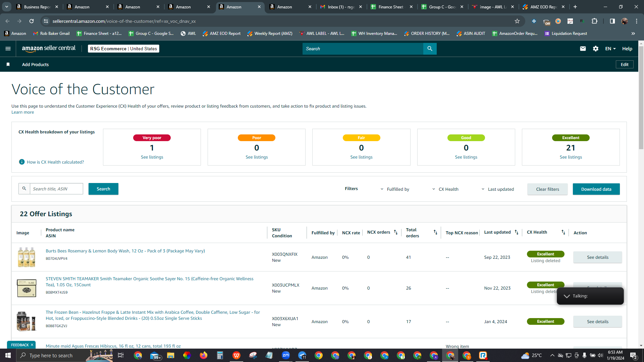Image resolution: width=644 pixels, height=362 pixels.
Task: Switch to the Inbox (1) Gmail tab
Action: click(341, 7)
